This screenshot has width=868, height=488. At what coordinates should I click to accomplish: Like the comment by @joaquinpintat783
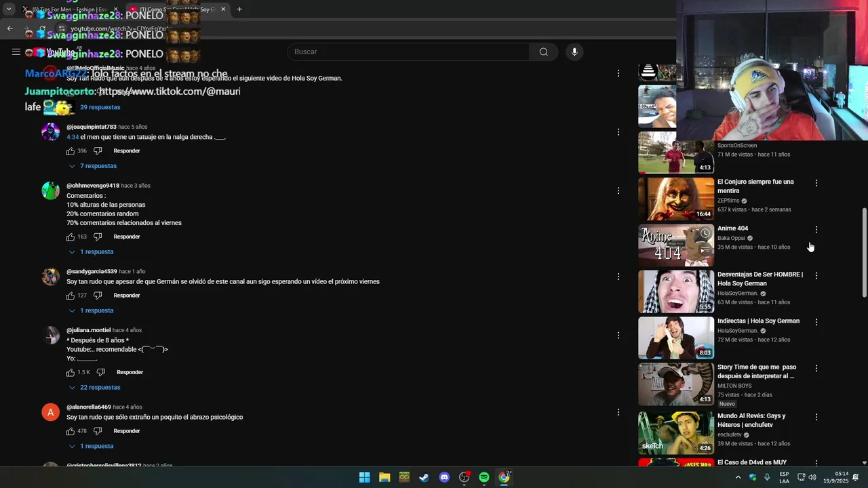71,151
